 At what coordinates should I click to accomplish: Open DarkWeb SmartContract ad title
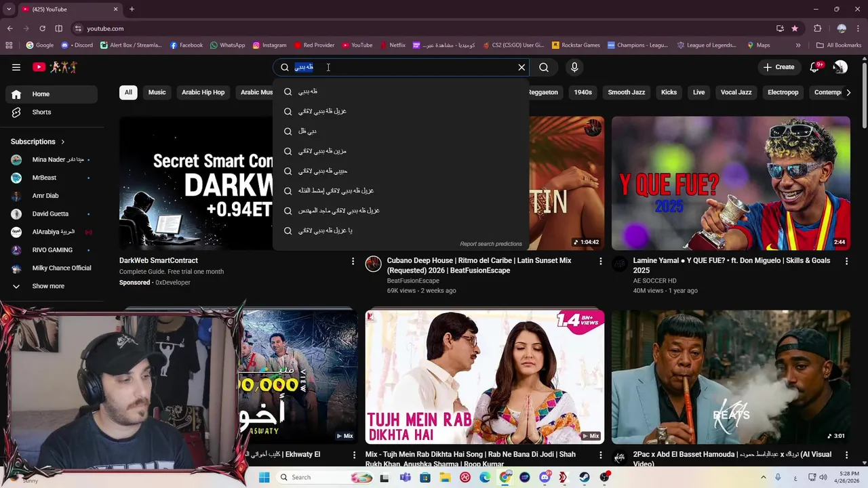[159, 260]
